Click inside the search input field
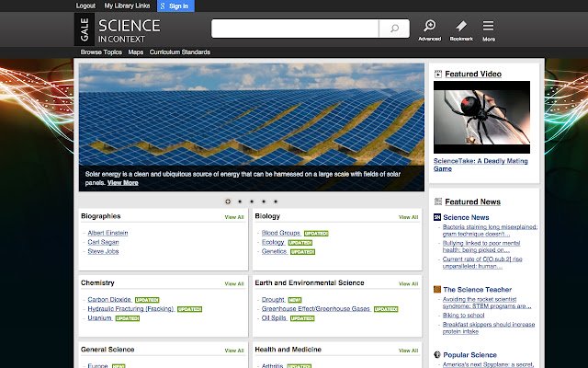The image size is (588, 368). click(x=295, y=29)
